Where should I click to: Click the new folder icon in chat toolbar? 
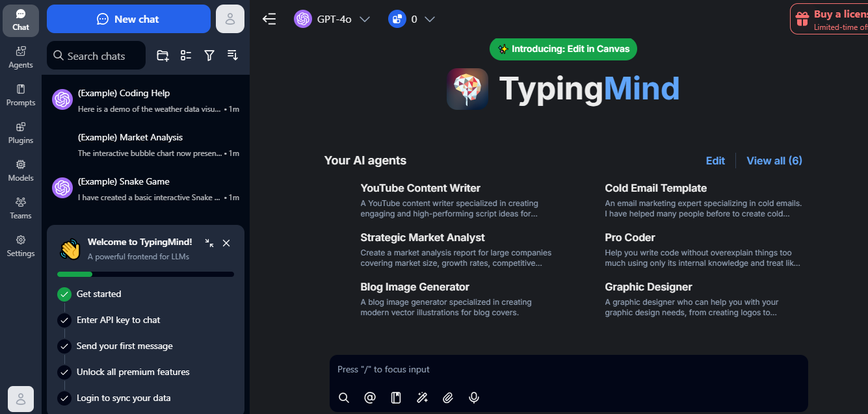click(x=163, y=56)
